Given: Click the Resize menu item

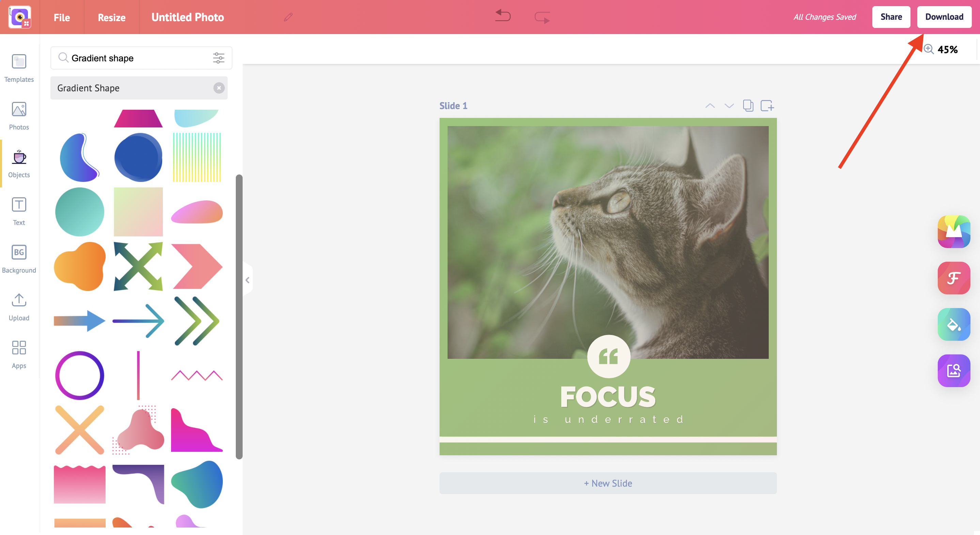Looking at the screenshot, I should pyautogui.click(x=111, y=16).
